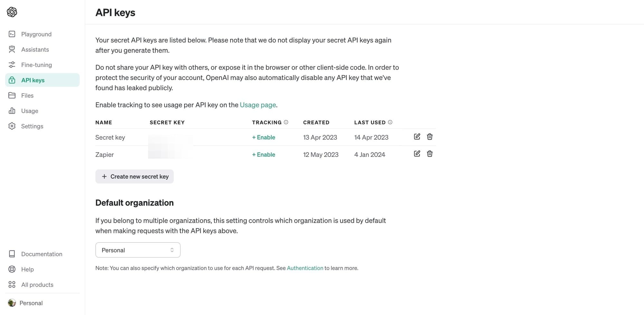Screen dimensions: 644x315
Task: Show the Tracking info tooltip icon
Action: (x=286, y=122)
